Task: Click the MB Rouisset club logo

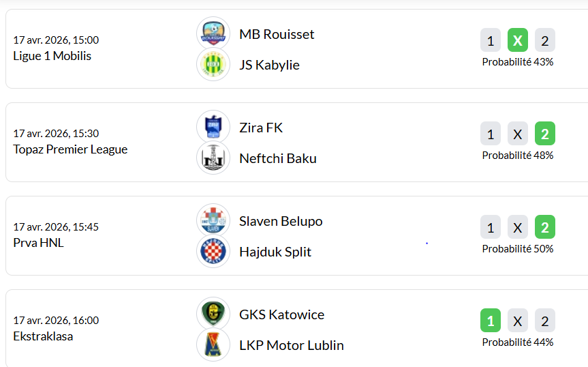Action: (213, 33)
